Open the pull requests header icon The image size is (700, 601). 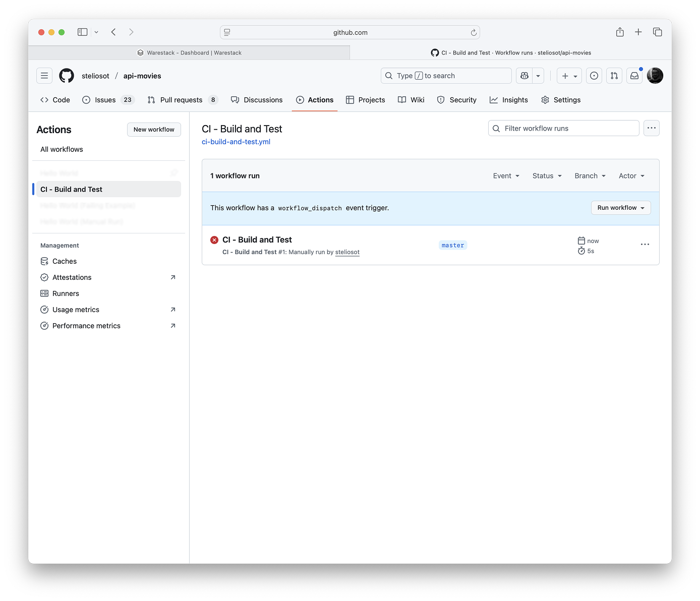[614, 76]
